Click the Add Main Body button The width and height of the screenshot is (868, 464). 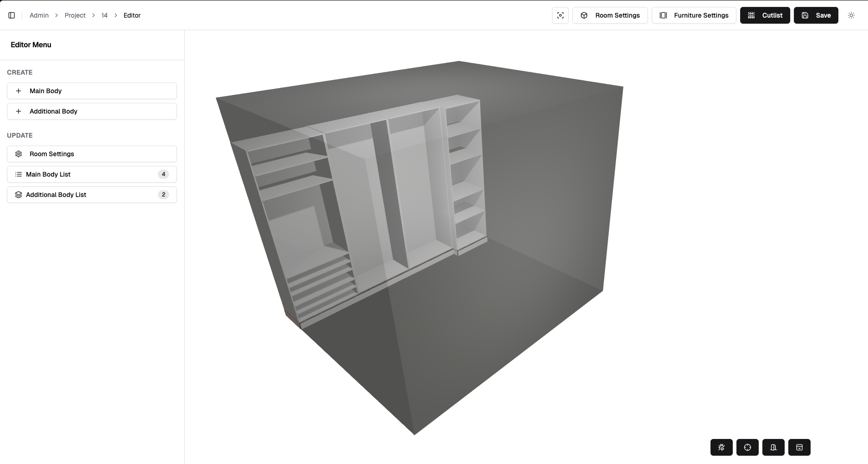(91, 91)
